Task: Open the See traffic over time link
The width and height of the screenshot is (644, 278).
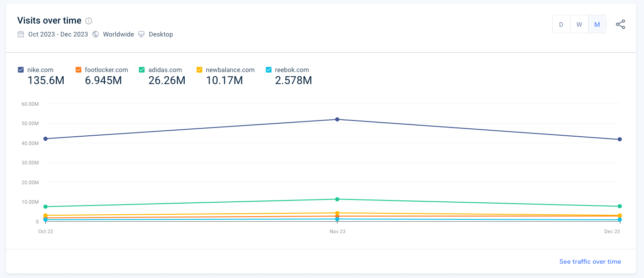Action: coord(590,261)
